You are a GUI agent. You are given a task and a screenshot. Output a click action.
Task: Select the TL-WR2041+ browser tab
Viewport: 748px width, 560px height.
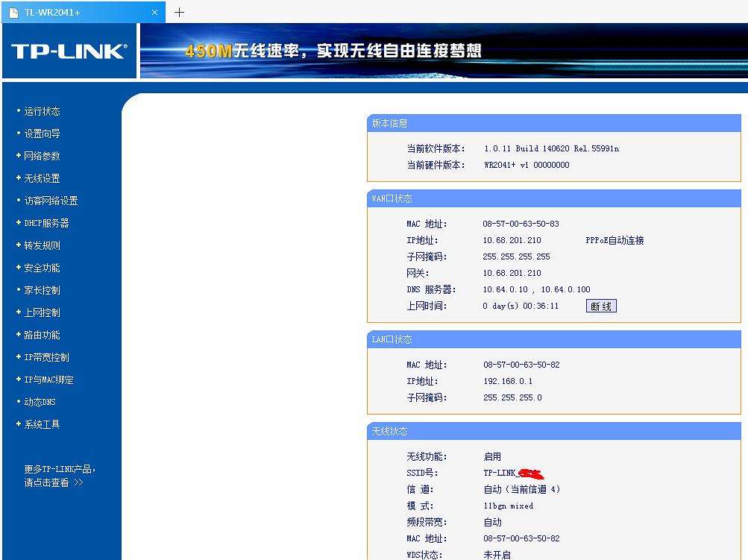84,13
